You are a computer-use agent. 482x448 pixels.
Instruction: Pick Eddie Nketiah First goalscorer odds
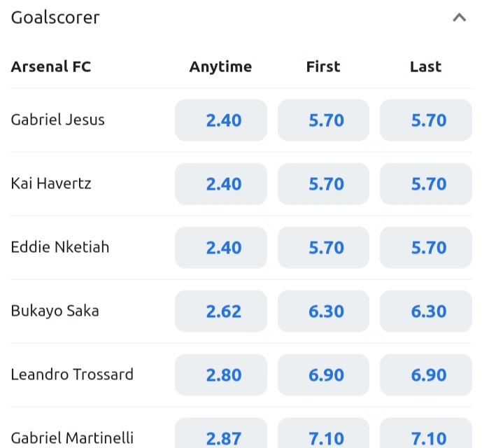(x=324, y=248)
